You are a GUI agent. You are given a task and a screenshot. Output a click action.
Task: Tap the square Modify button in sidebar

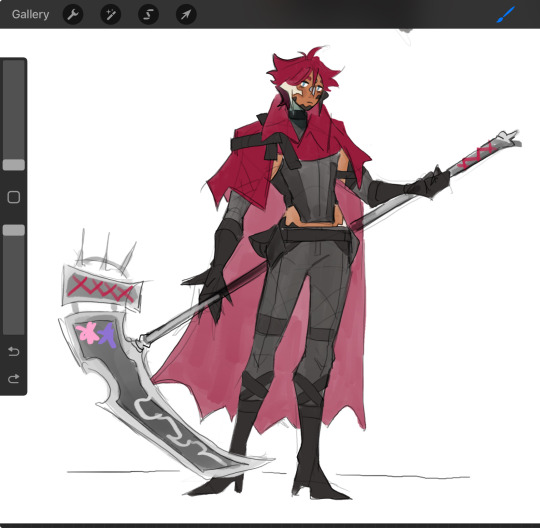point(14,197)
